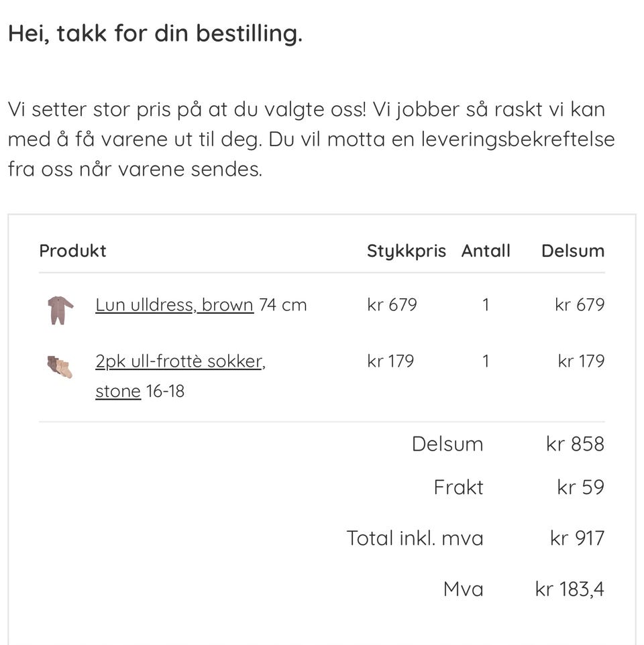Click the ulldress unit price under Stykkpris

pyautogui.click(x=392, y=305)
